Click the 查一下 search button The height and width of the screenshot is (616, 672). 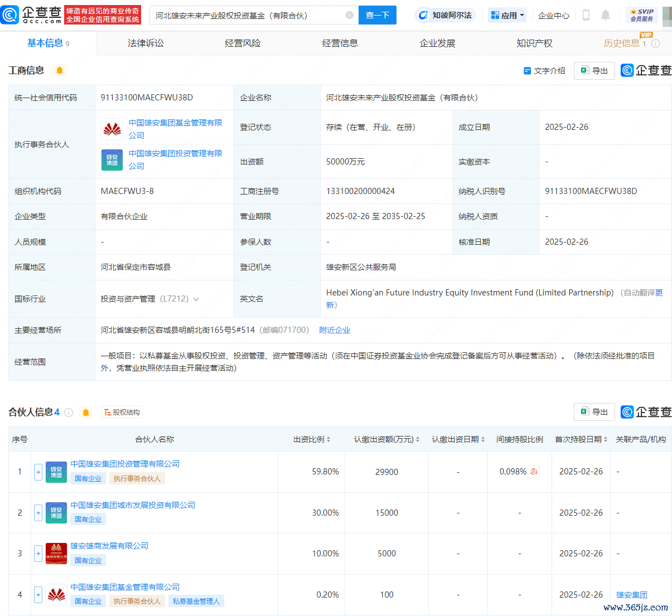[378, 15]
